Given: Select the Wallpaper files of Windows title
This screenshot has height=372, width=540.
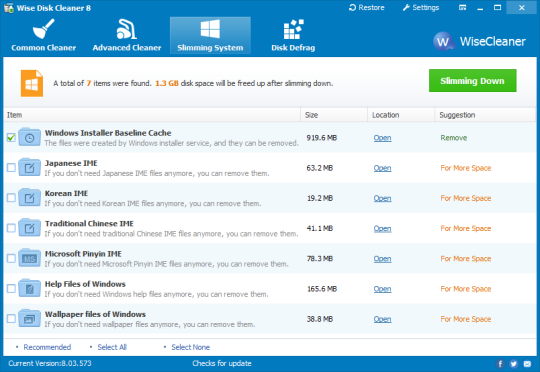Looking at the screenshot, I should coord(95,314).
